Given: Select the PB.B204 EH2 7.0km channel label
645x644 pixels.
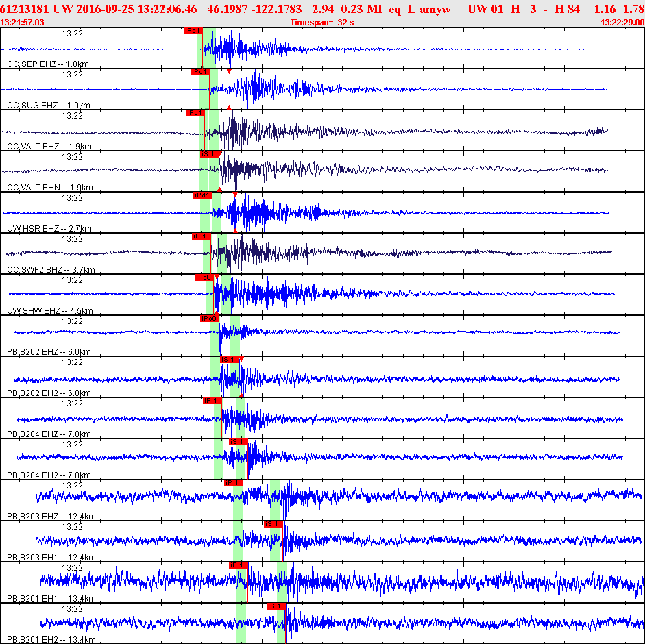Looking at the screenshot, I should click(49, 475).
